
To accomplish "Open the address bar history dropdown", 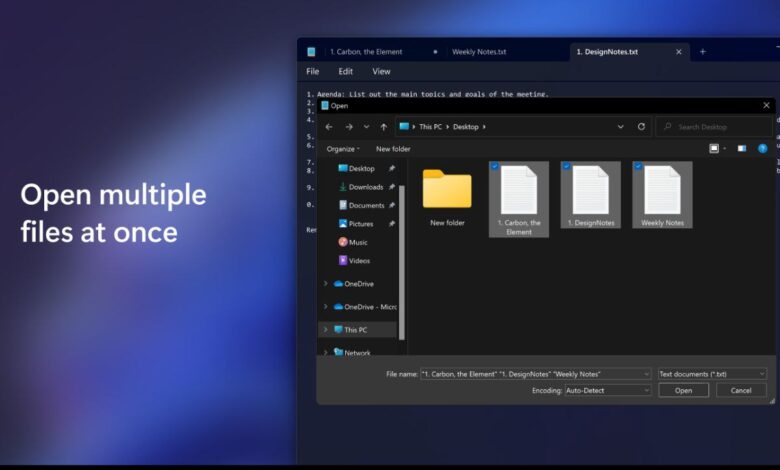I will click(x=620, y=127).
